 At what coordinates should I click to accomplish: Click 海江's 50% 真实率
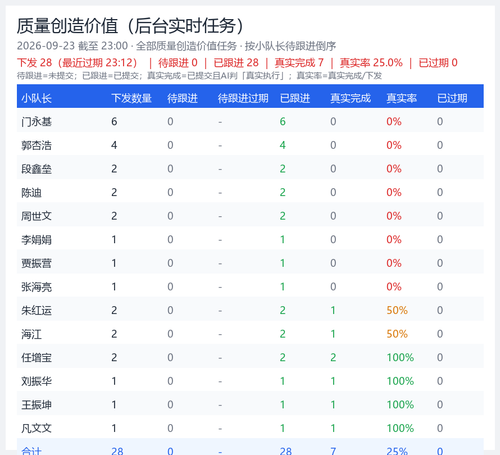pos(397,334)
